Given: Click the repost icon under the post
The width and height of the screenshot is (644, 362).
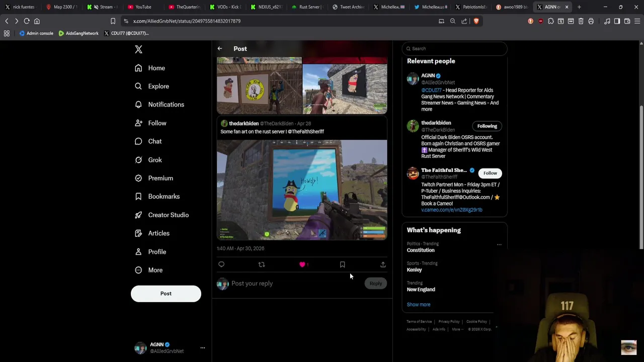Looking at the screenshot, I should pos(262,264).
